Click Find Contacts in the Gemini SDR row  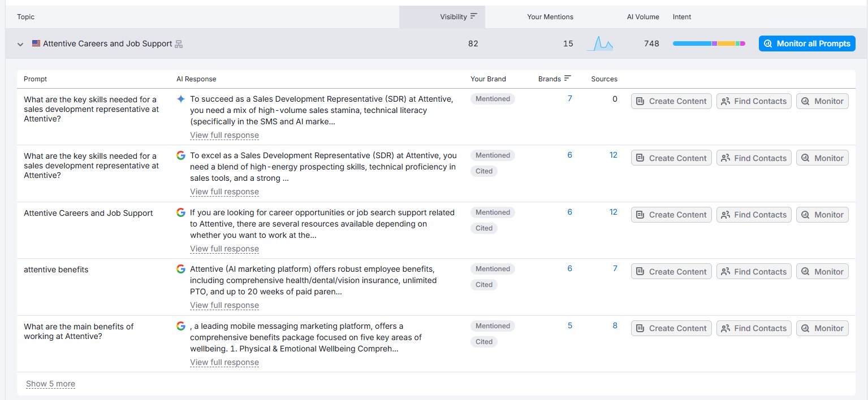point(754,101)
